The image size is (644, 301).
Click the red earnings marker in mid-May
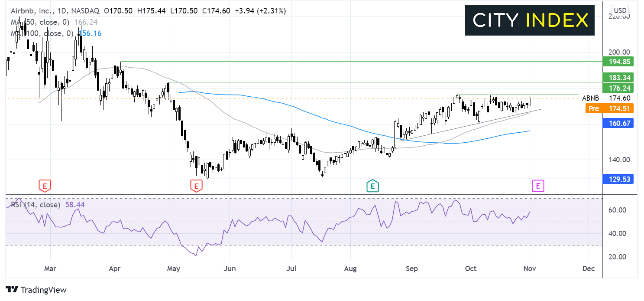[x=196, y=186]
